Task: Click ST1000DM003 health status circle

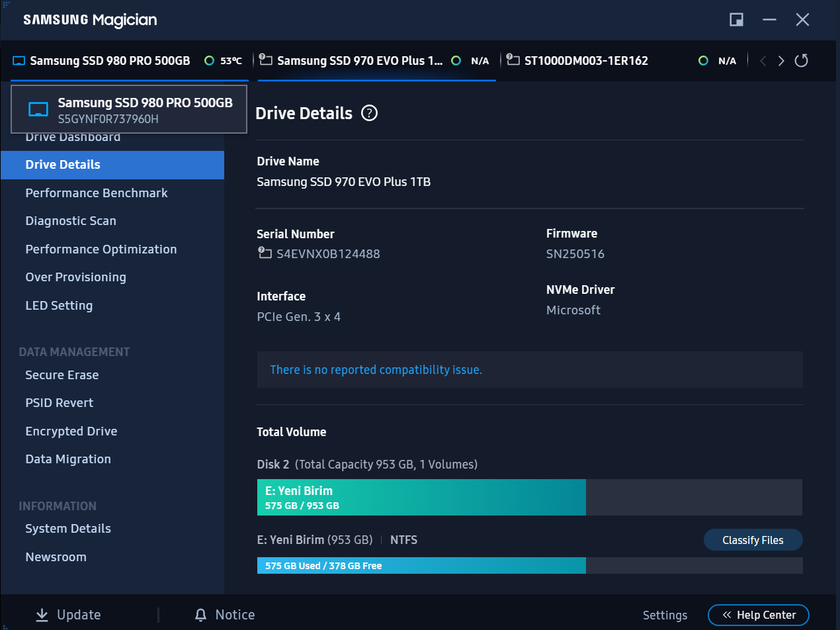Action: (703, 61)
